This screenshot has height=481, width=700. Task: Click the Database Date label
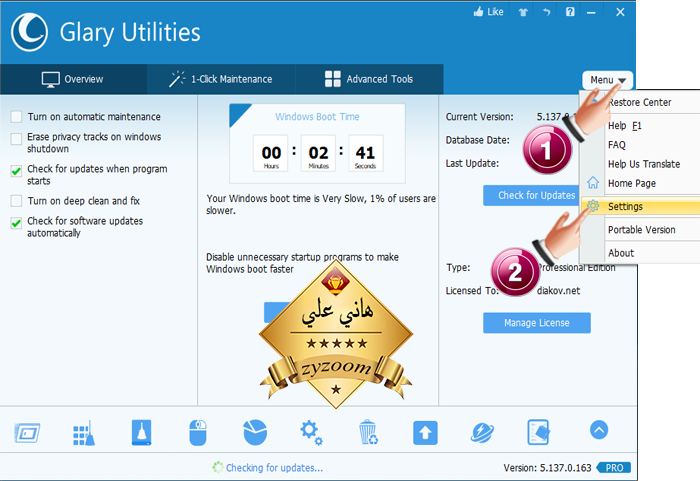click(477, 140)
